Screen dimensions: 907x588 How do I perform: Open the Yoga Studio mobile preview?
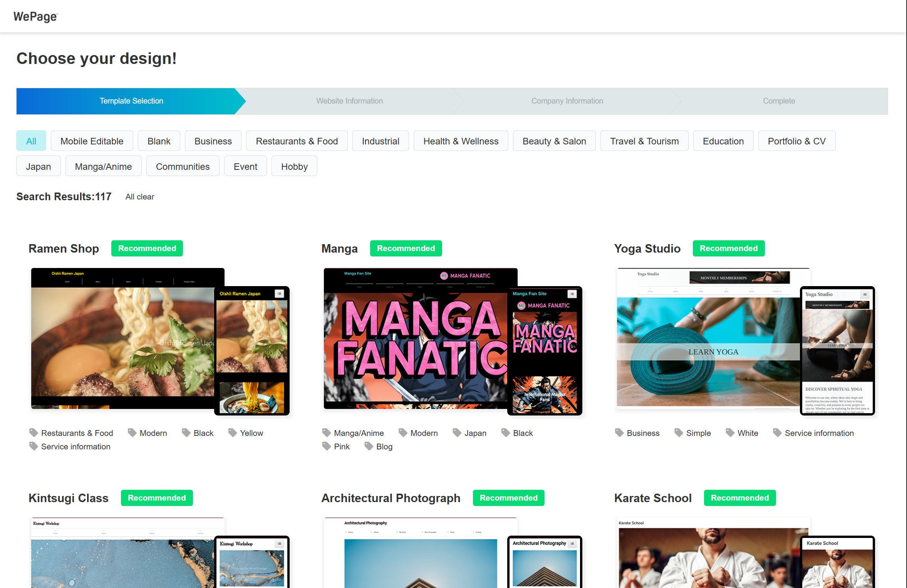(x=837, y=350)
